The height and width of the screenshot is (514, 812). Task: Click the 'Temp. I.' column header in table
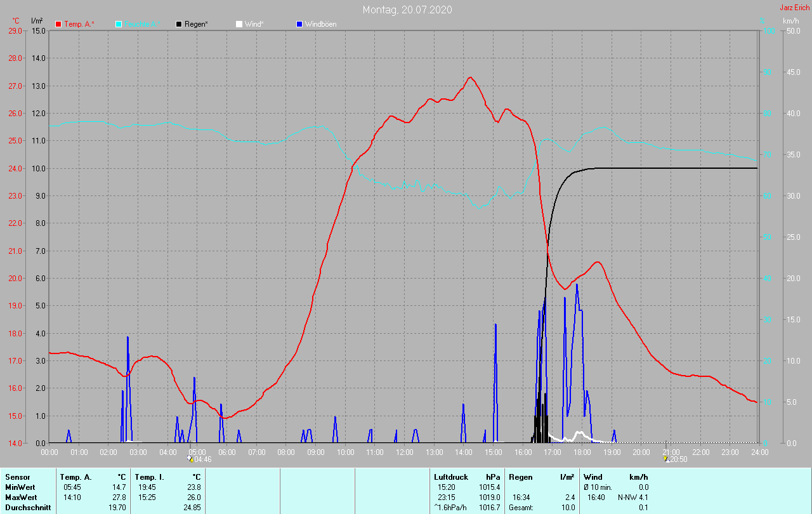point(149,477)
